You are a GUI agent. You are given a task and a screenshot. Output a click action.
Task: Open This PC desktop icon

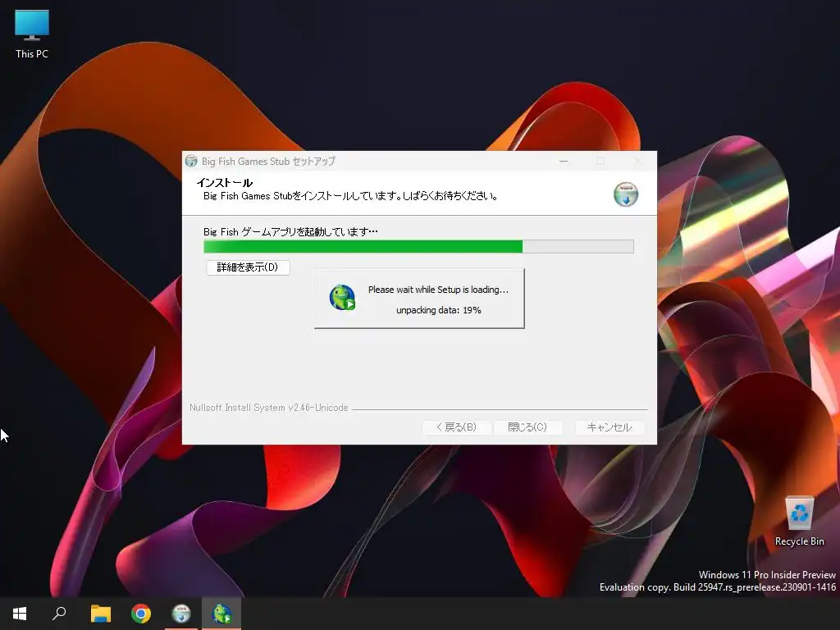pos(32,34)
